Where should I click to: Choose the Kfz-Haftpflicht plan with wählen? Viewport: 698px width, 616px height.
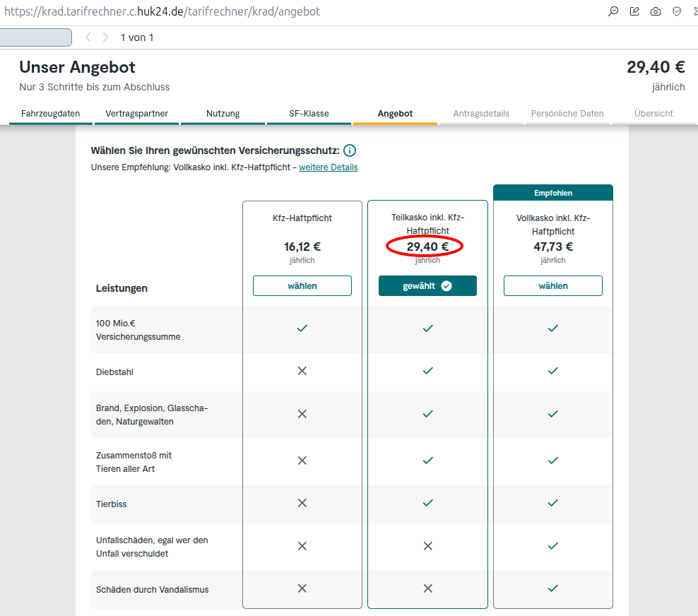[x=302, y=286]
